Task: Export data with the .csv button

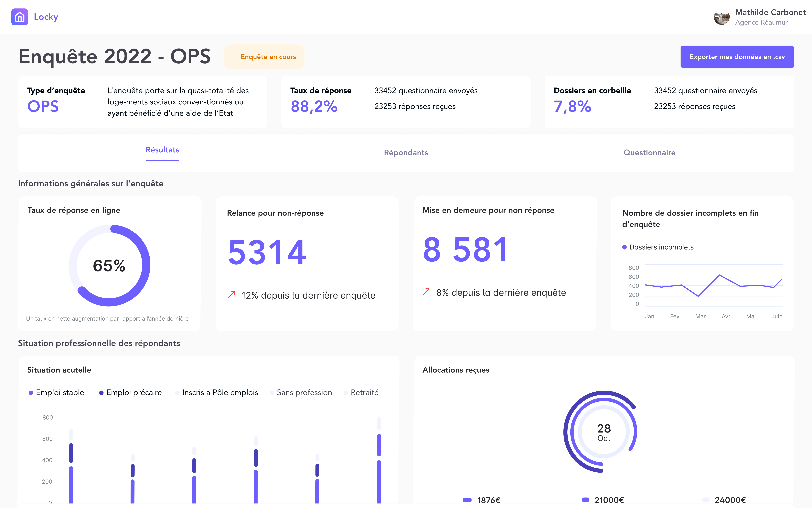Action: 737,57
